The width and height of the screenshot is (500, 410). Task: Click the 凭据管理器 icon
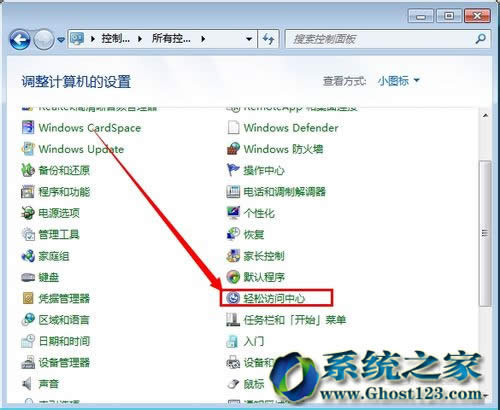[x=28, y=298]
